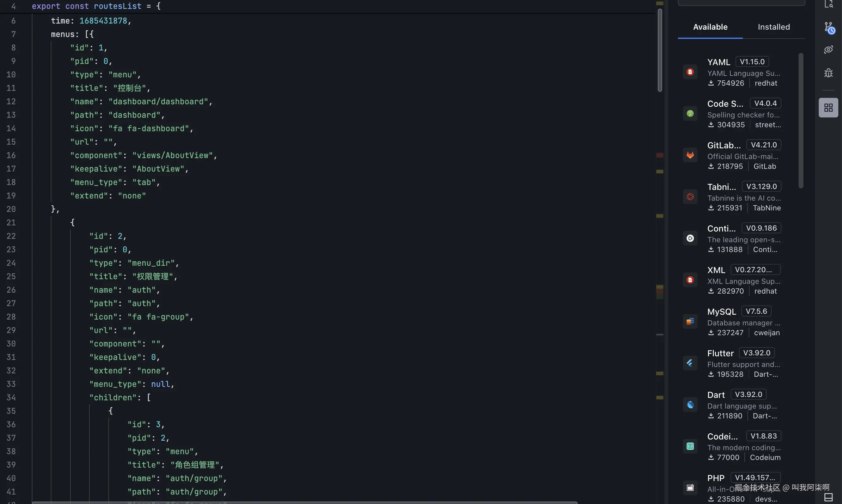842x504 pixels.
Task: Click the eye preview icon in sidebar
Action: click(x=829, y=50)
